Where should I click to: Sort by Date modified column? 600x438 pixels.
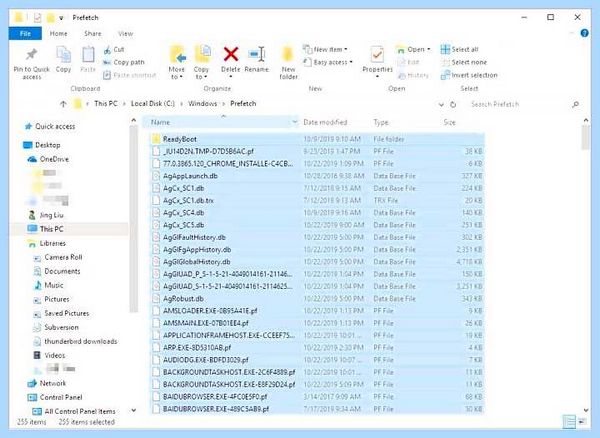(325, 122)
